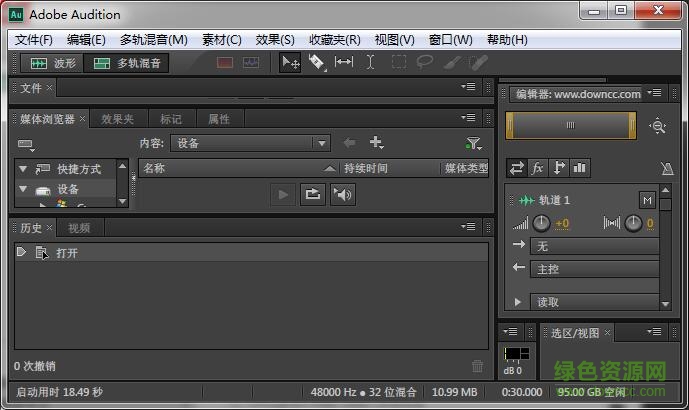
Task: Switch to 波形 waveform view
Action: tap(53, 63)
